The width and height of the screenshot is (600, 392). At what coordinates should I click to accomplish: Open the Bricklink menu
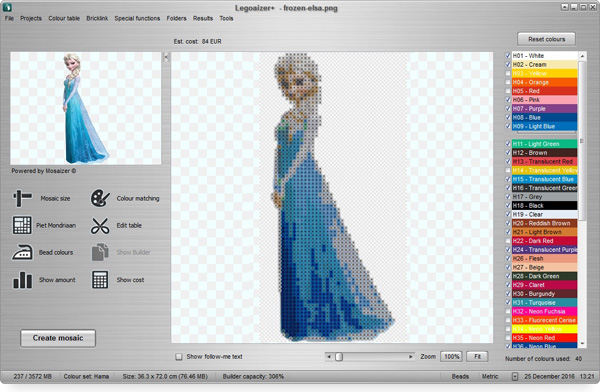[97, 18]
